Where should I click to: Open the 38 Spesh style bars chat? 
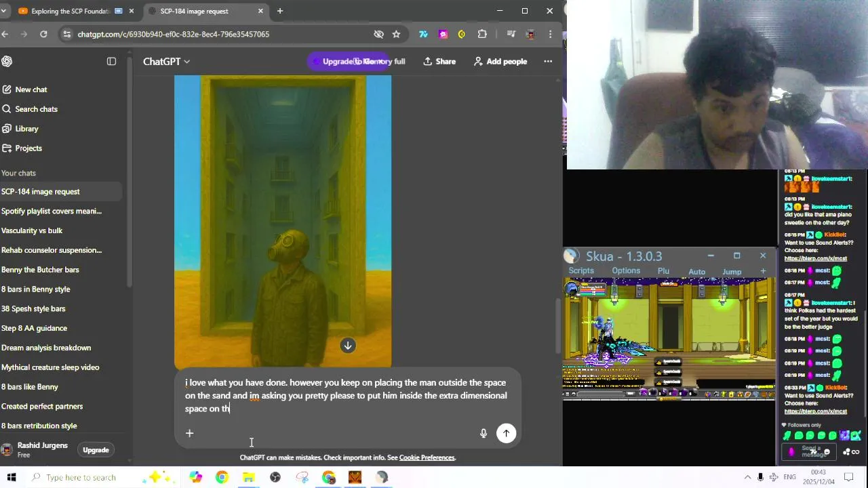pyautogui.click(x=33, y=309)
